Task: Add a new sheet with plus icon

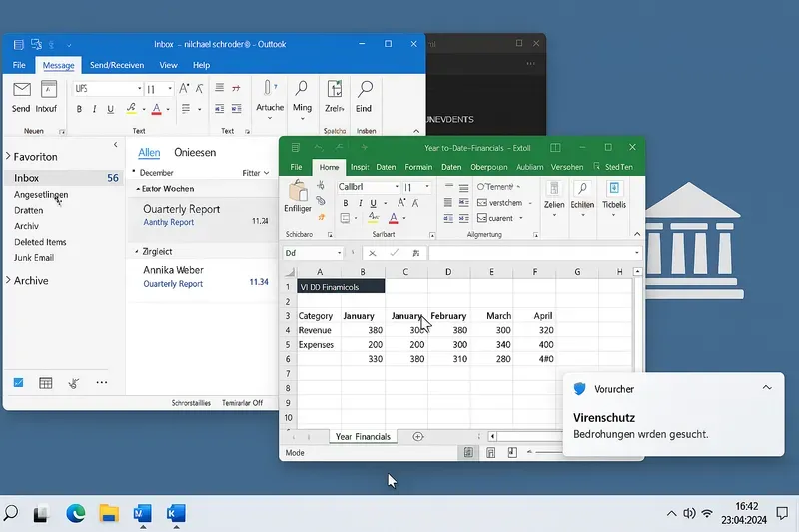Action: point(418,437)
